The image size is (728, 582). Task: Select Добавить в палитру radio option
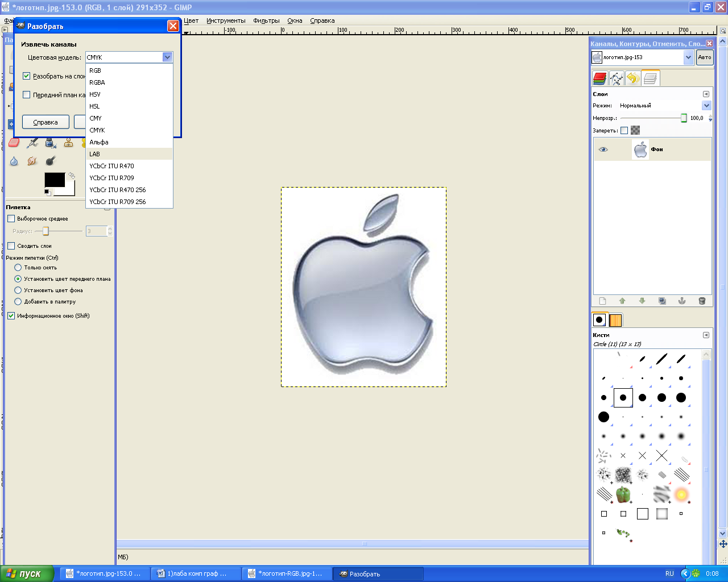click(18, 302)
